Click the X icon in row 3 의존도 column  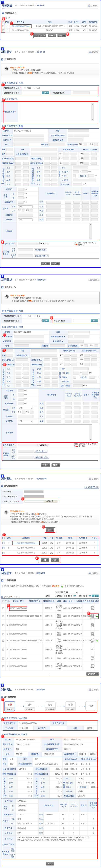coord(95,543)
